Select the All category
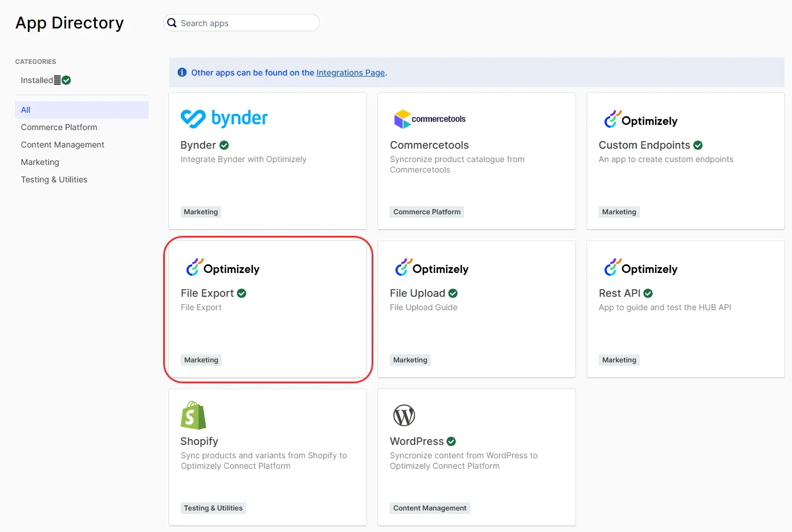The width and height of the screenshot is (792, 532). pyautogui.click(x=82, y=110)
